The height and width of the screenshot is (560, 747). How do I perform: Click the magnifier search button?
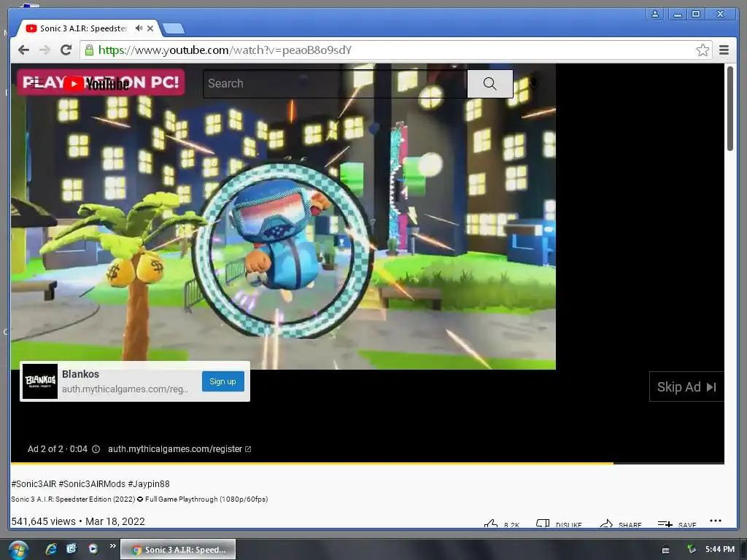point(489,84)
